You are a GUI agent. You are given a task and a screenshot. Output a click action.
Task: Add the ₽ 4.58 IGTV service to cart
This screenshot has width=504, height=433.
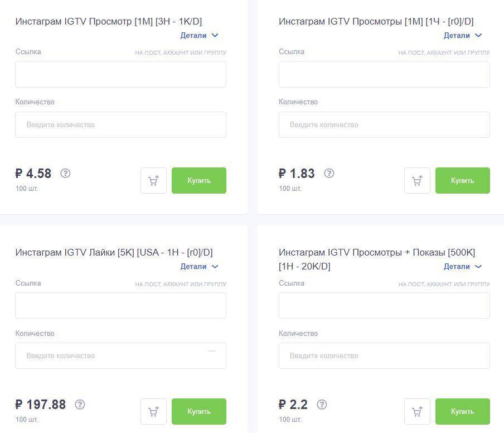click(x=153, y=181)
